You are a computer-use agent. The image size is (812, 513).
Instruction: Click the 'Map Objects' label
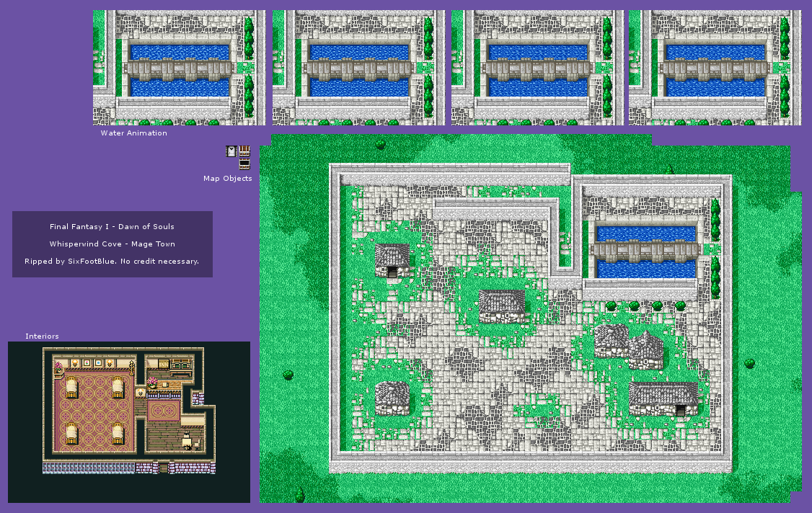(x=227, y=178)
